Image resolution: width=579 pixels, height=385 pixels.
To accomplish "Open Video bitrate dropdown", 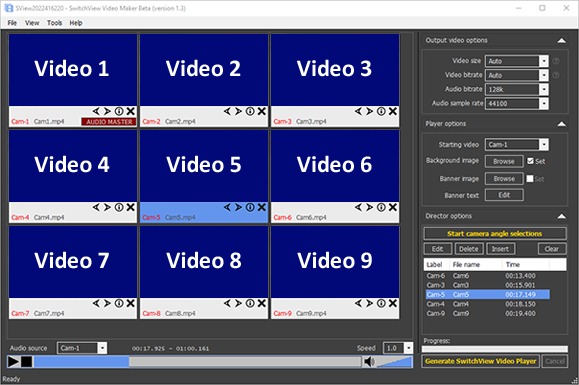I will pyautogui.click(x=544, y=75).
